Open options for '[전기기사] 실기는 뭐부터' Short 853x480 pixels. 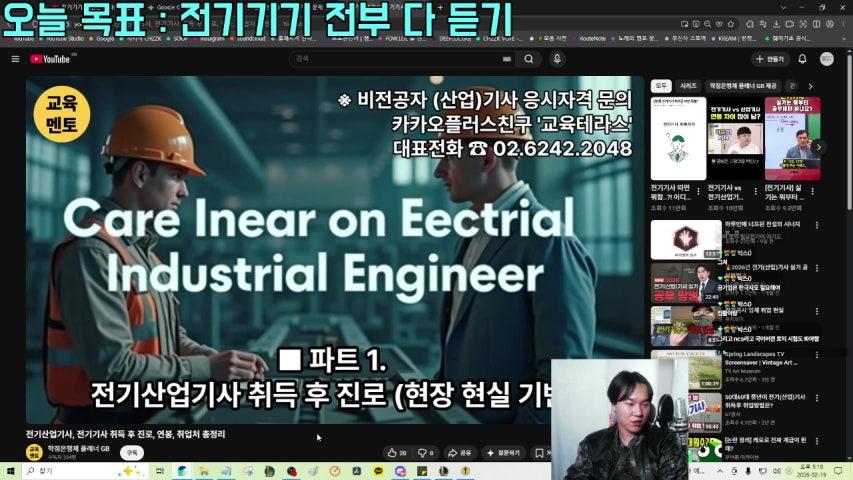tap(813, 192)
